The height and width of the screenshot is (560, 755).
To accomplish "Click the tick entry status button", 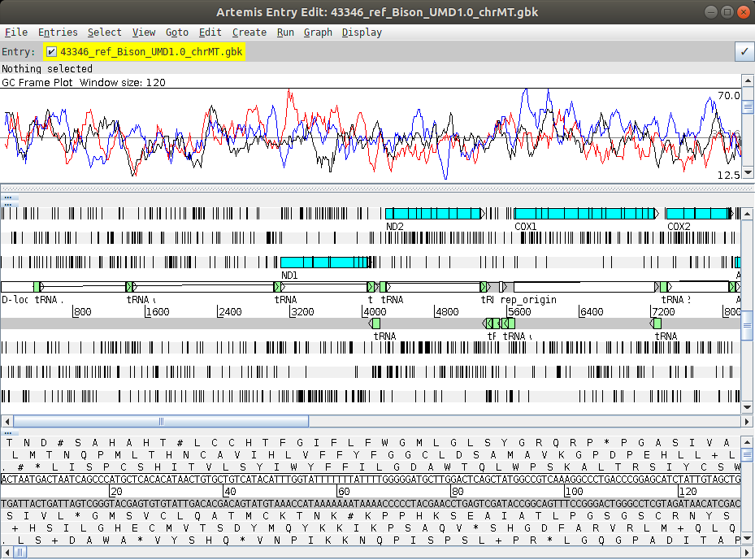I will tap(744, 51).
